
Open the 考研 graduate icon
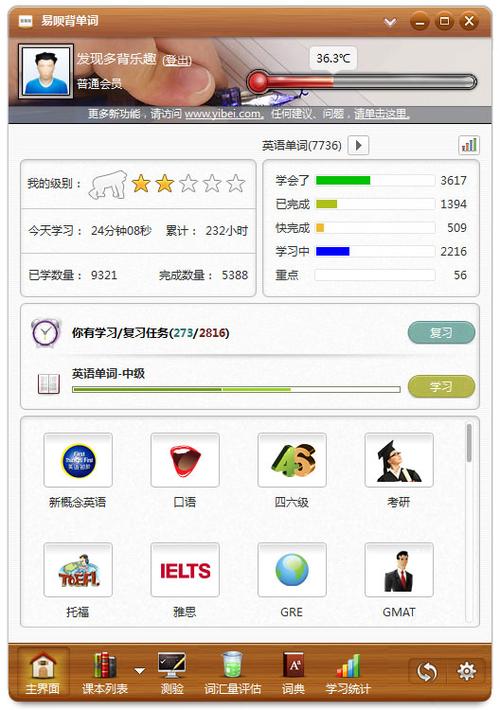[399, 460]
